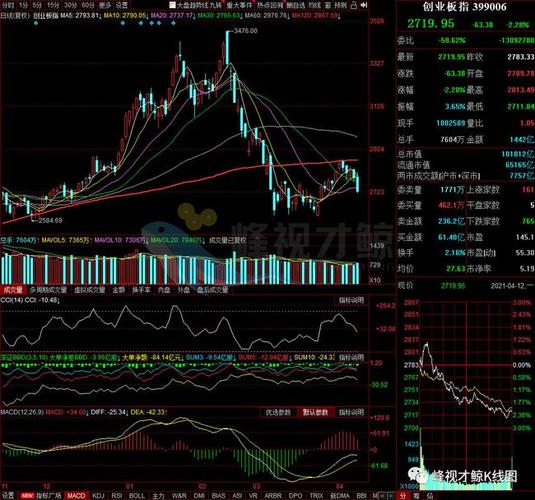The width and height of the screenshot is (535, 500).
Task: Click the 创业板指 399006 title
Action: click(x=465, y=6)
